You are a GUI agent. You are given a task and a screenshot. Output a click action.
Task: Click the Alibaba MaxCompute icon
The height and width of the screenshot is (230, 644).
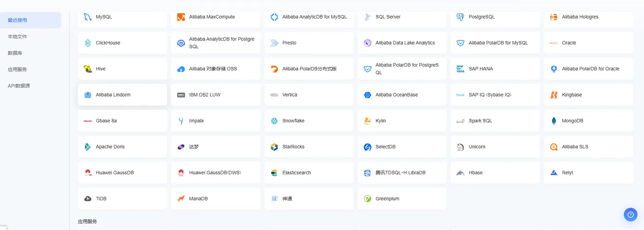[x=181, y=17]
